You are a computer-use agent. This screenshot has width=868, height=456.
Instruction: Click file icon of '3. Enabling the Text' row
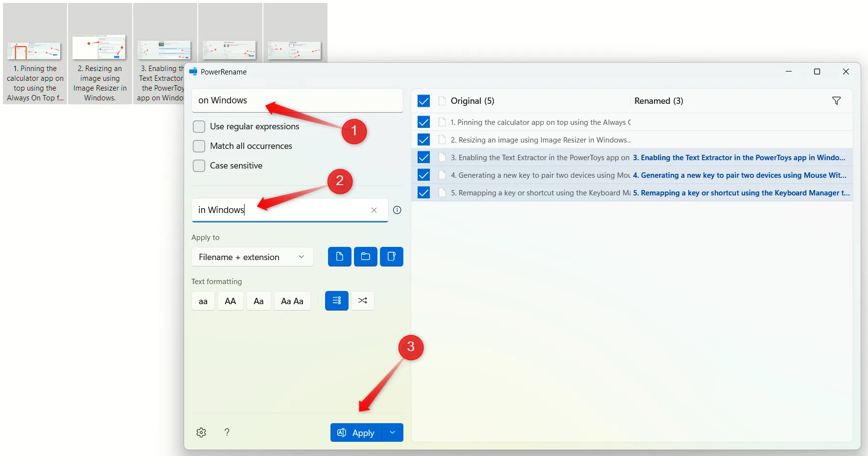point(442,158)
